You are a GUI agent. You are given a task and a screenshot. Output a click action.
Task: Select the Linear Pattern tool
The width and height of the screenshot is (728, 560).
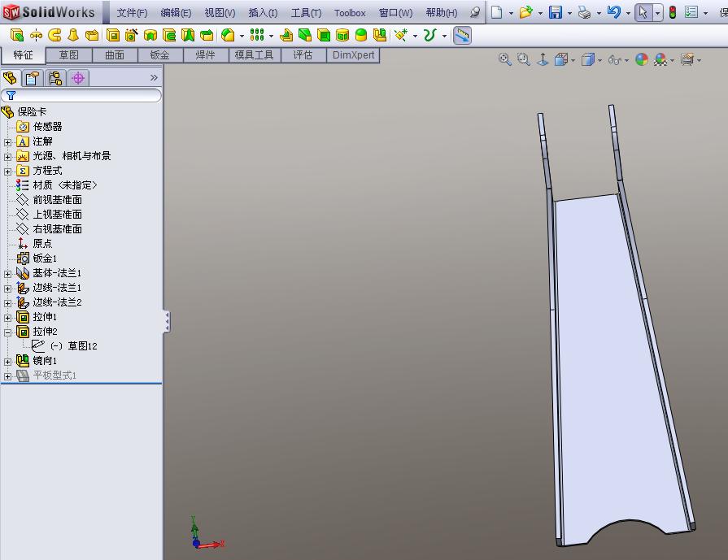[257, 35]
